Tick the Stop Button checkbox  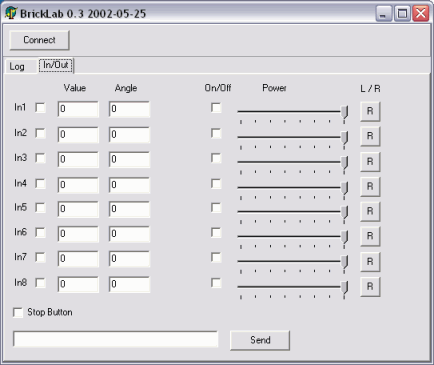[x=18, y=313]
